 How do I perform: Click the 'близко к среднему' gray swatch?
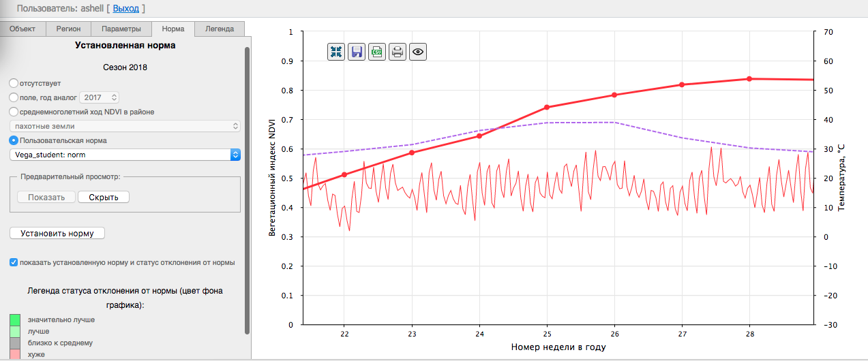[x=15, y=343]
